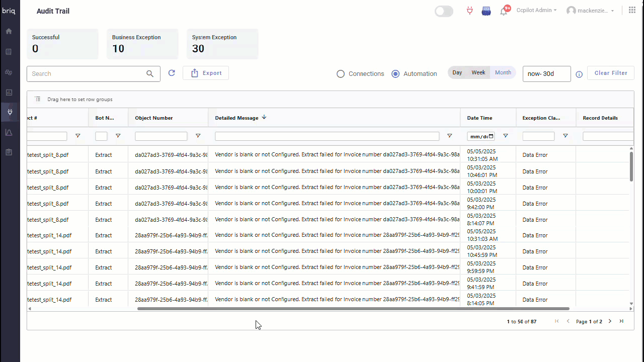Image resolution: width=644 pixels, height=362 pixels.
Task: Sort by the Detailed Message column header
Action: pyautogui.click(x=236, y=118)
